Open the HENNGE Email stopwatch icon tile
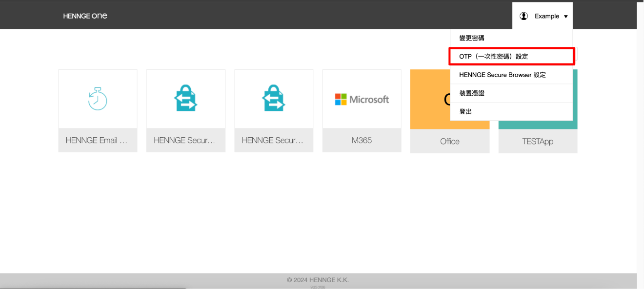Viewport: 644px width, 293px height. 98,99
